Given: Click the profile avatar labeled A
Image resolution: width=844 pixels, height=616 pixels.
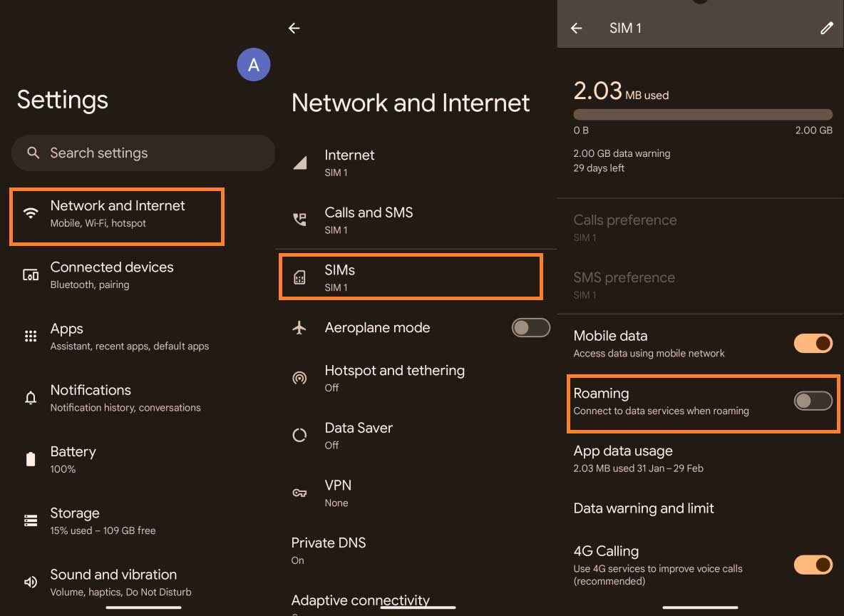Looking at the screenshot, I should click(x=254, y=64).
